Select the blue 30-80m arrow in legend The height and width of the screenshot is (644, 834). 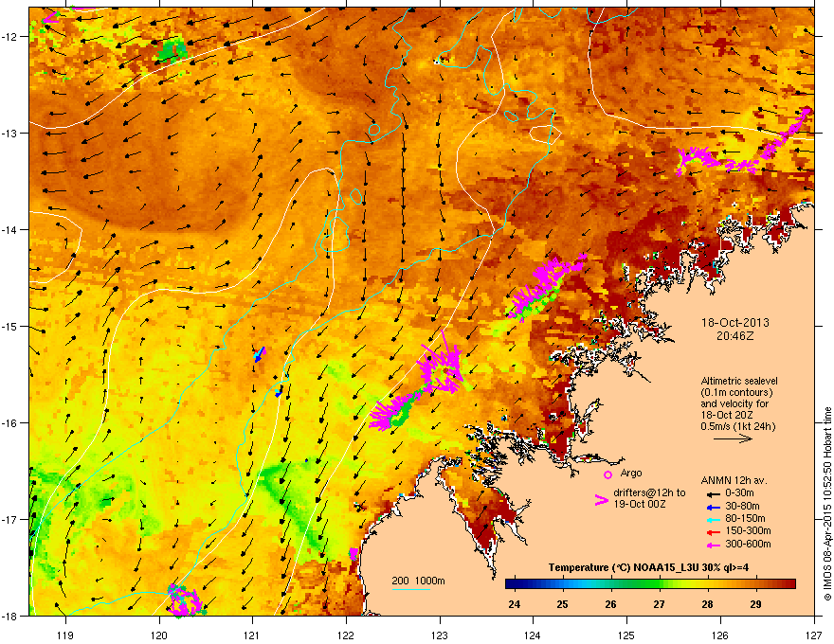(715, 507)
